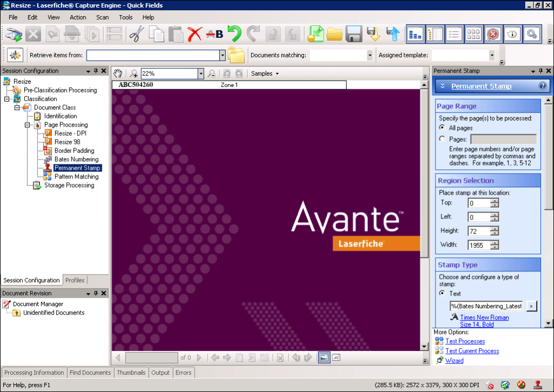Image resolution: width=554 pixels, height=392 pixels.
Task: Click the star icon left of Retrieve items
Action: pyautogui.click(x=15, y=55)
